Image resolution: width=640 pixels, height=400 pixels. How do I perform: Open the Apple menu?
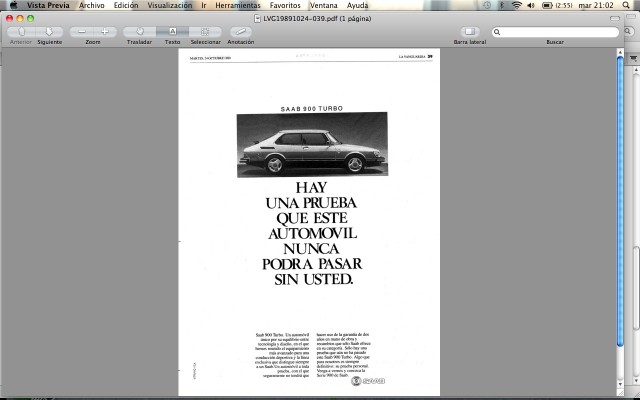(13, 5)
